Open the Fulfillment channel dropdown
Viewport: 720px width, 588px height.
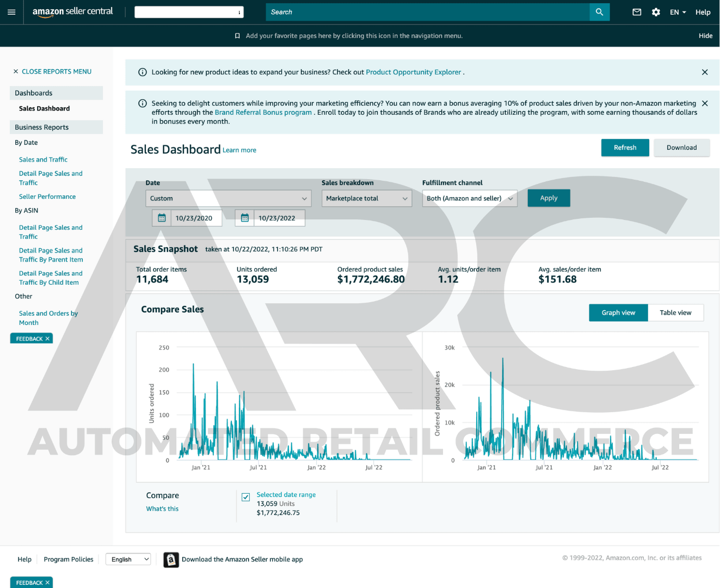470,198
